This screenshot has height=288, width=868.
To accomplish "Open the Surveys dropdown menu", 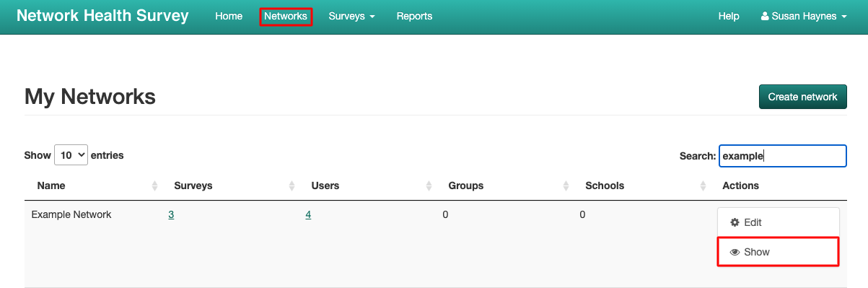I will [x=351, y=16].
